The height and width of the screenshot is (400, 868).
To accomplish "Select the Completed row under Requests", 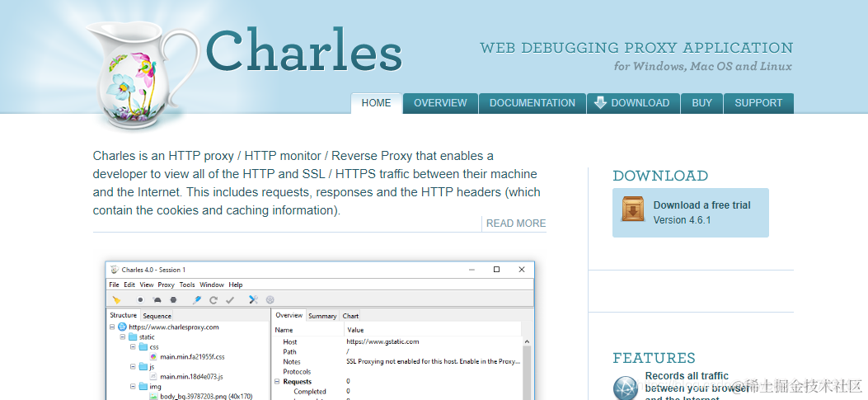I will tap(397, 392).
